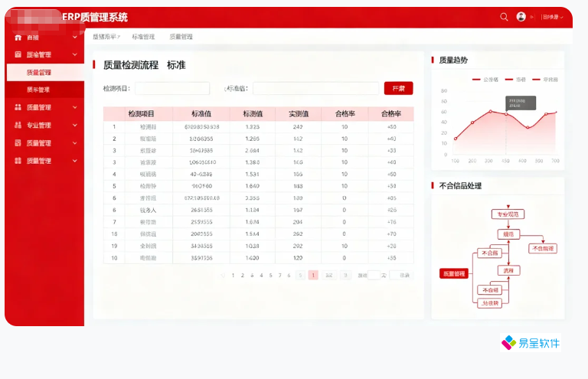This screenshot has height=379, width=588.
Task: Toggle second legend entry in 质量趋势 chart
Action: click(515, 80)
